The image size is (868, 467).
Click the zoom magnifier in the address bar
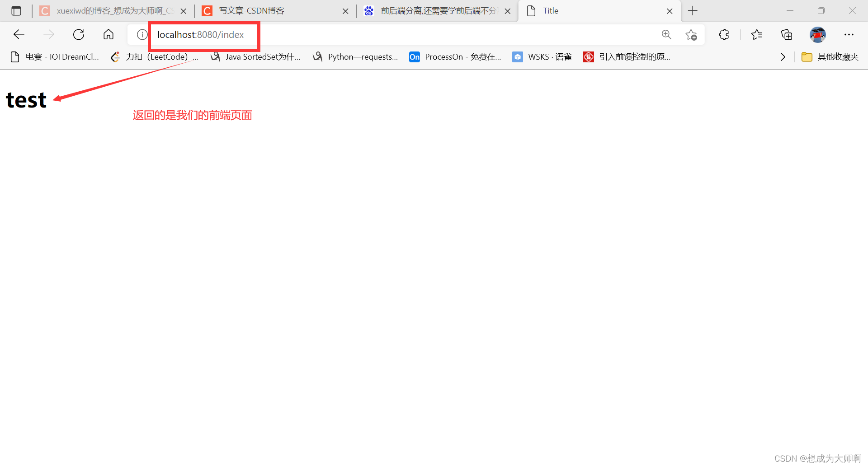click(x=666, y=34)
